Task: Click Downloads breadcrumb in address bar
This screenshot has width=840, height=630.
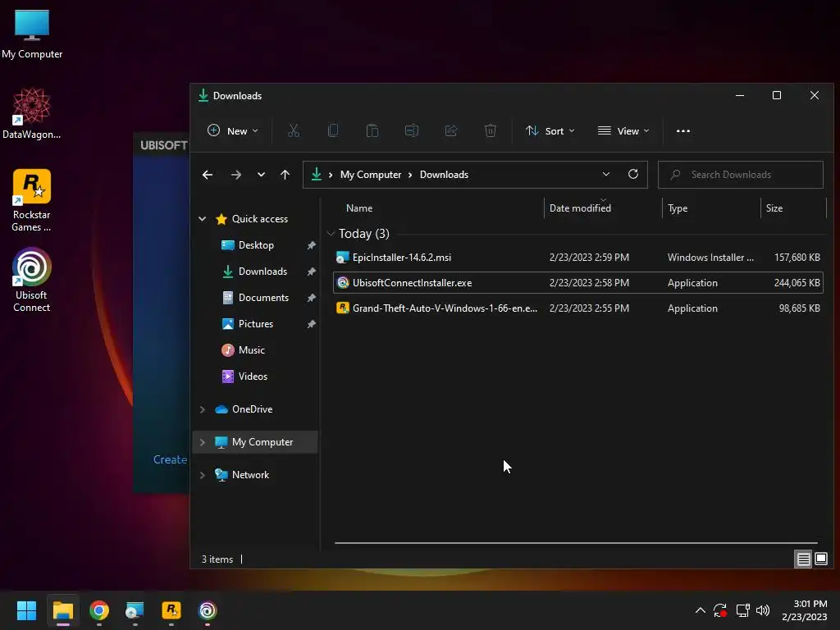Action: [x=444, y=175]
